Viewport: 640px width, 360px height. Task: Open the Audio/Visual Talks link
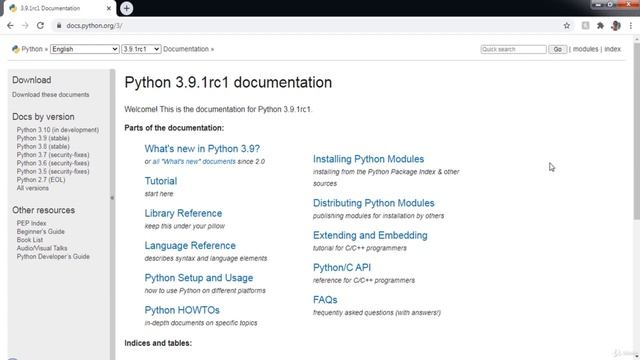(42, 248)
